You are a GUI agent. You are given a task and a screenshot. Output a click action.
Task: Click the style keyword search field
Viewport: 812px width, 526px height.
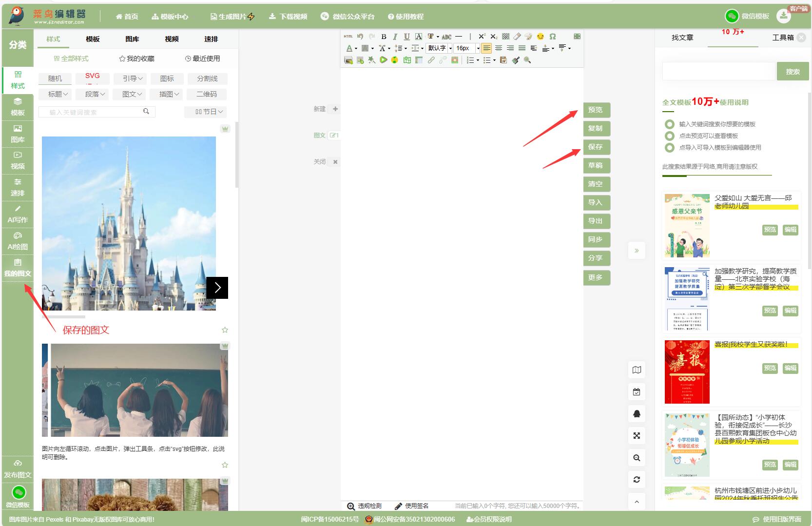pos(97,112)
